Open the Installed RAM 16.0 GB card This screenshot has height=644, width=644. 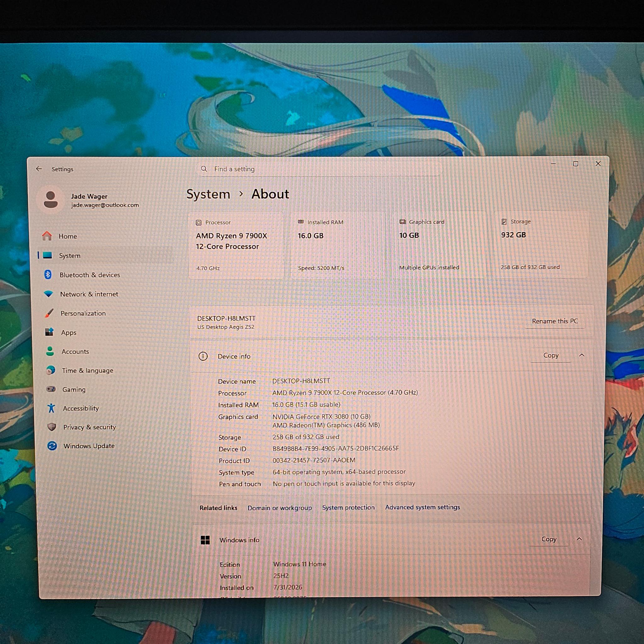click(337, 245)
